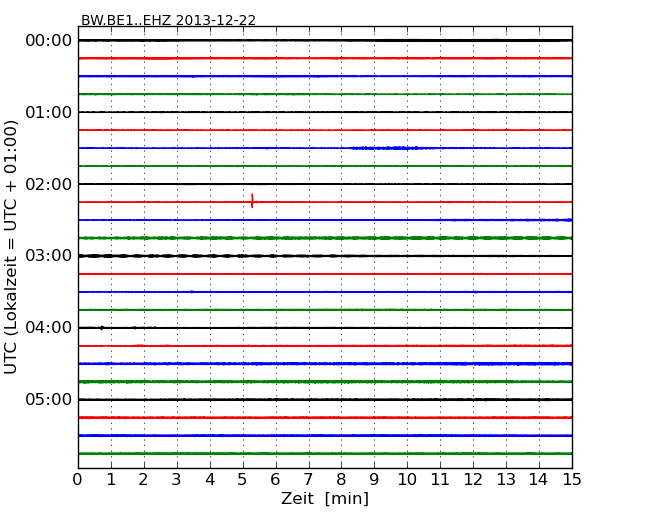Click x-axis tick label 11

point(440,479)
